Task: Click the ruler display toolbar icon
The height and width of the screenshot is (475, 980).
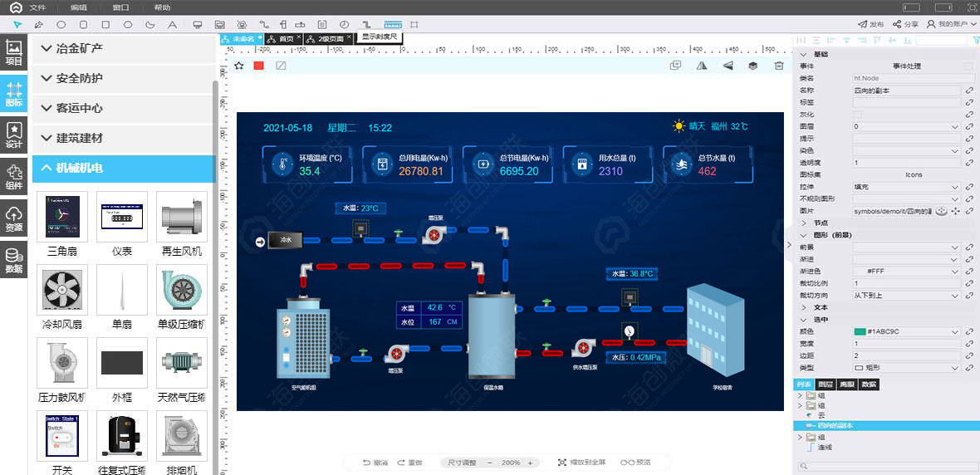Action: click(392, 24)
